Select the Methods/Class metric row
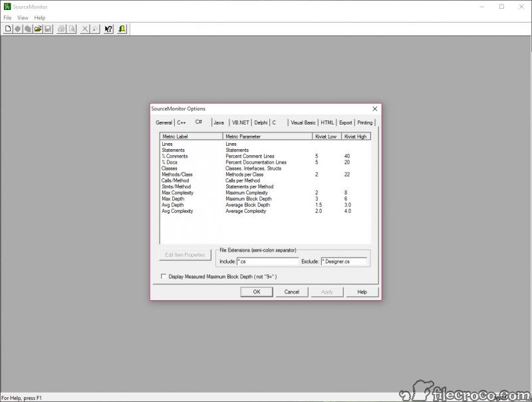 [265, 174]
